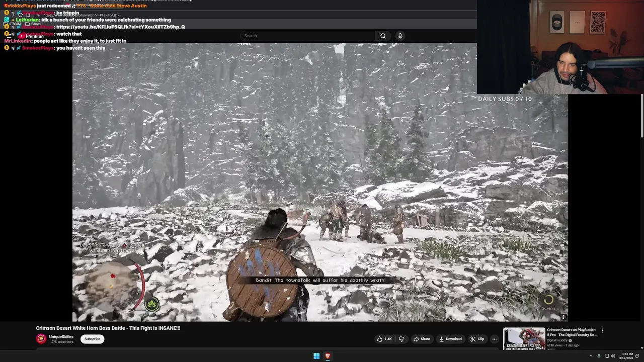The width and height of the screenshot is (644, 362).
Task: Open Brave browser from the taskbar
Action: click(328, 356)
